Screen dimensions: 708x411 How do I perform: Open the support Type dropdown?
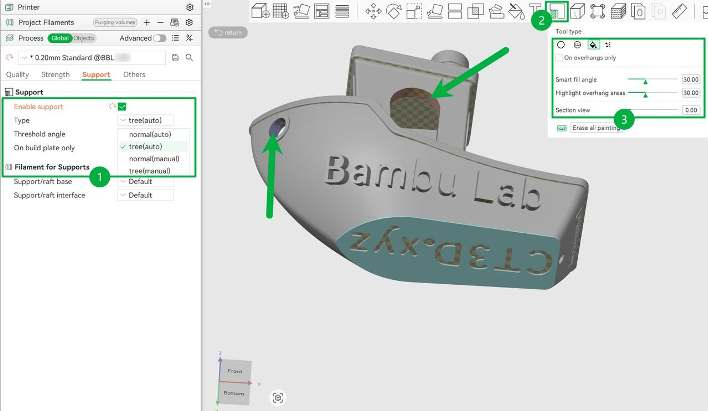point(145,120)
